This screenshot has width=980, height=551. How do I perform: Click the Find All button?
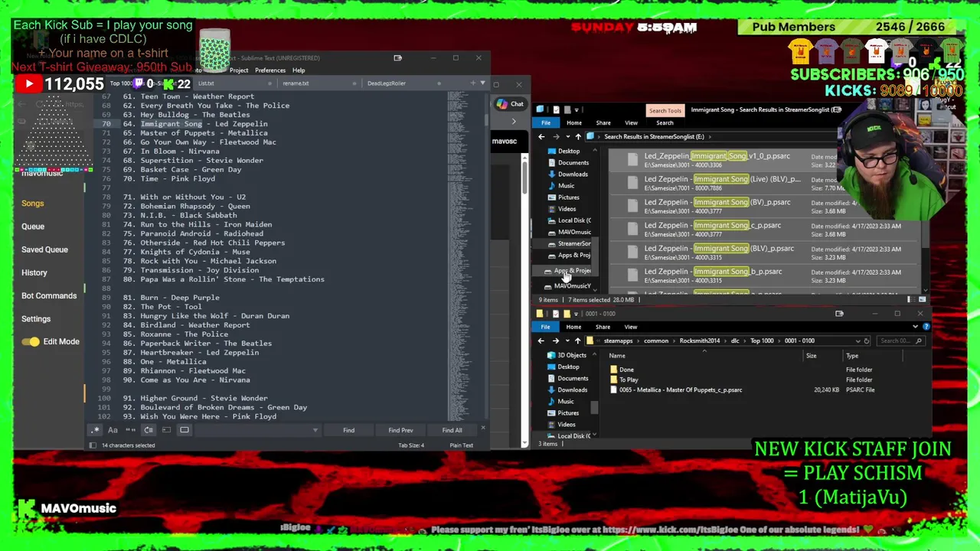coord(452,430)
